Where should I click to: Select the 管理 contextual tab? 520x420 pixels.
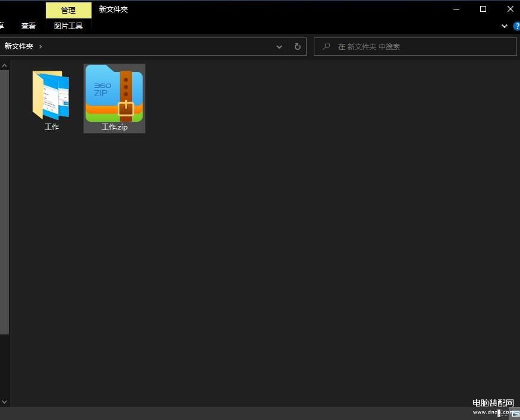pos(68,10)
